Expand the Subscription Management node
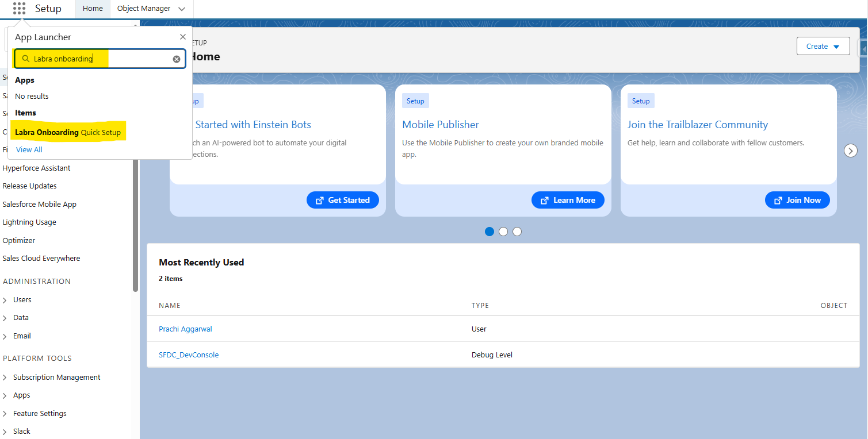The image size is (868, 439). [5, 378]
